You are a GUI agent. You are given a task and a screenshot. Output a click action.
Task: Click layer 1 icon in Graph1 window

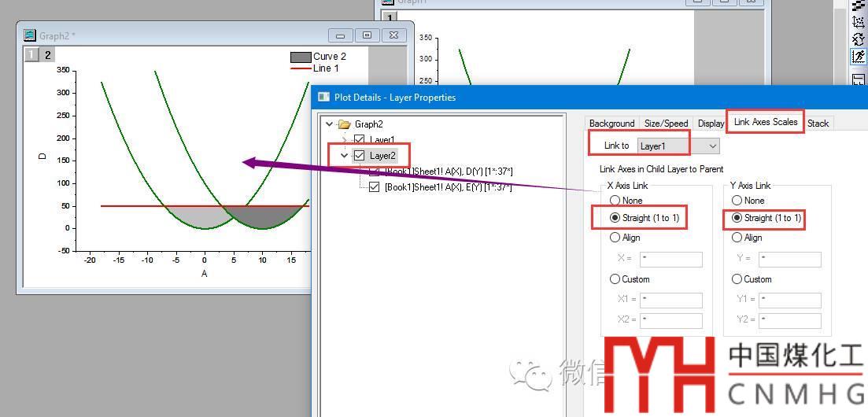point(390,18)
